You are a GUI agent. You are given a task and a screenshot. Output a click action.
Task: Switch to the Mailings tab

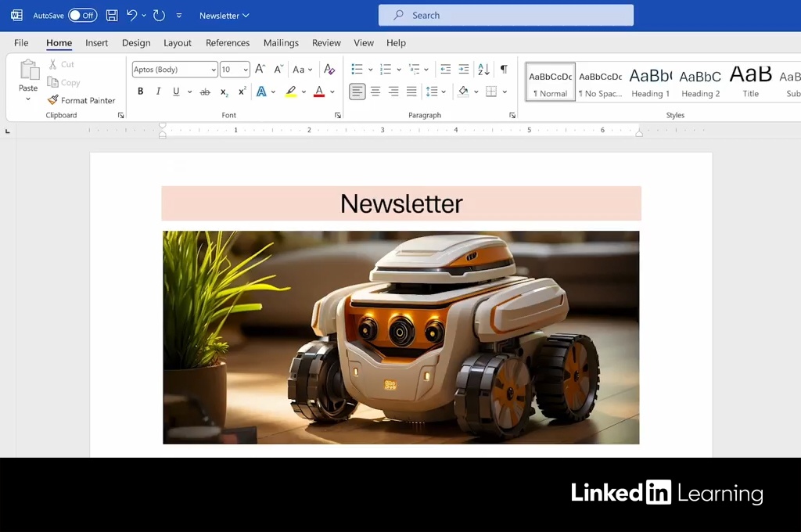tap(281, 43)
